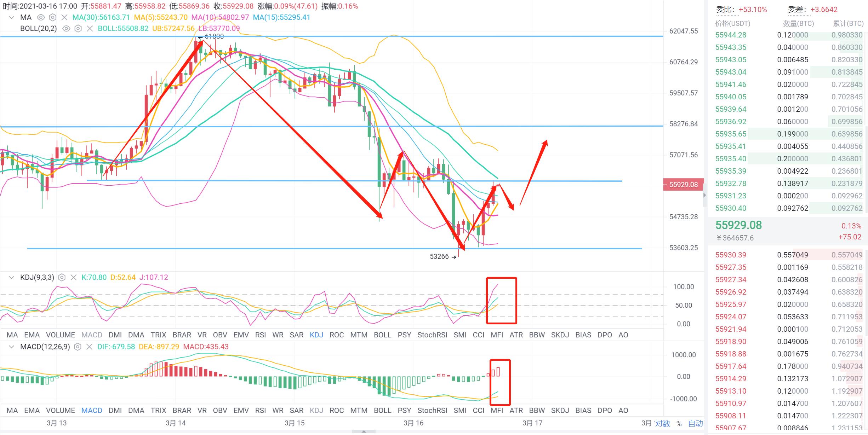Switch to logarithmic scale 对数
This screenshot has height=435, width=868.
662,423
